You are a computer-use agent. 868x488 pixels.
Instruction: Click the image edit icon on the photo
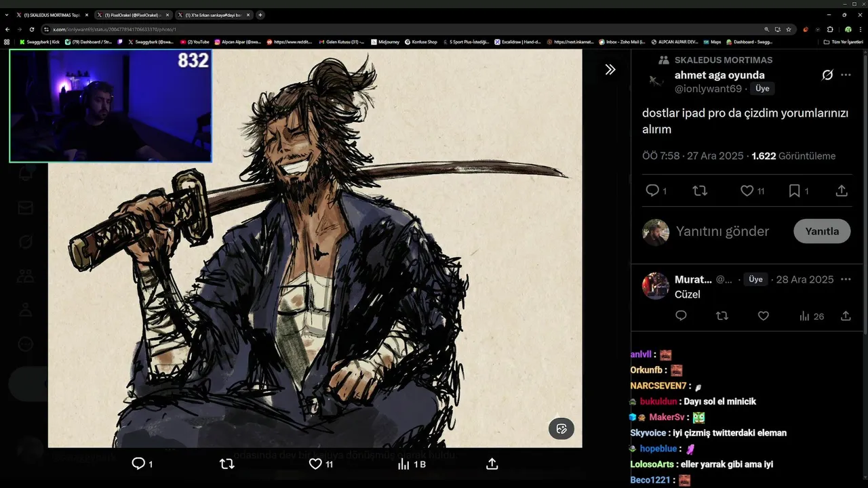pos(561,428)
